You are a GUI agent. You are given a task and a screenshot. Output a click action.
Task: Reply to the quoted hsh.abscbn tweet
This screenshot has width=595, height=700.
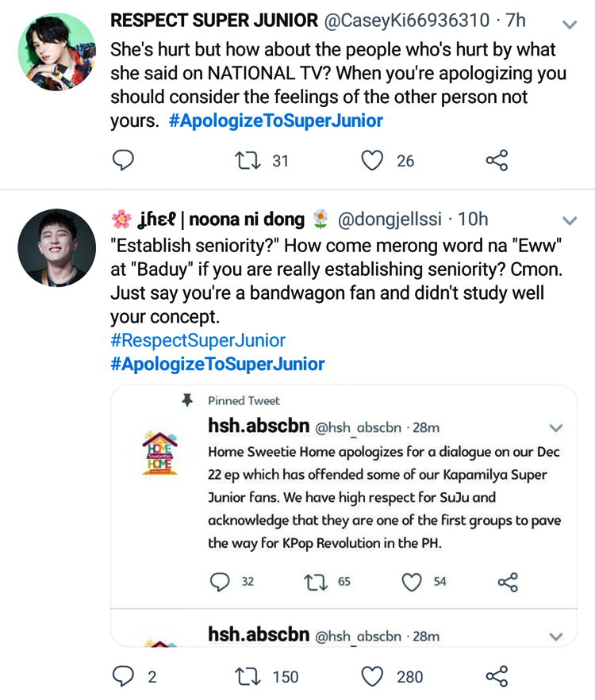219,582
